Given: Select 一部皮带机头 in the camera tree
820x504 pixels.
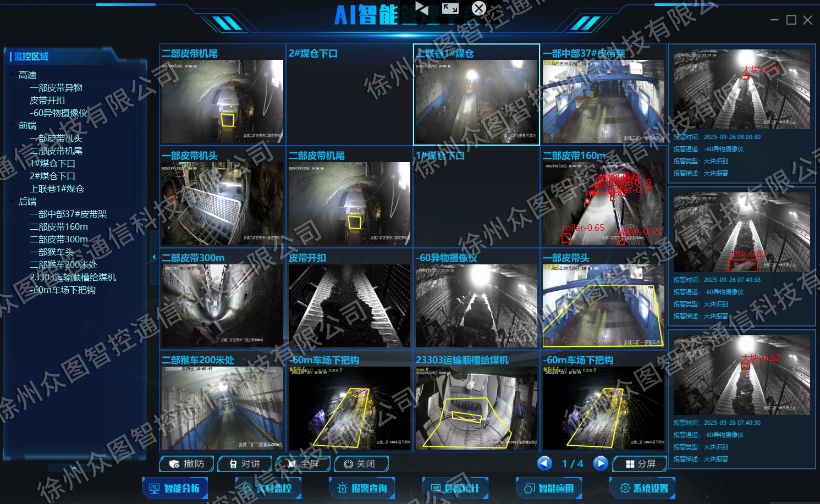Looking at the screenshot, I should 56,138.
